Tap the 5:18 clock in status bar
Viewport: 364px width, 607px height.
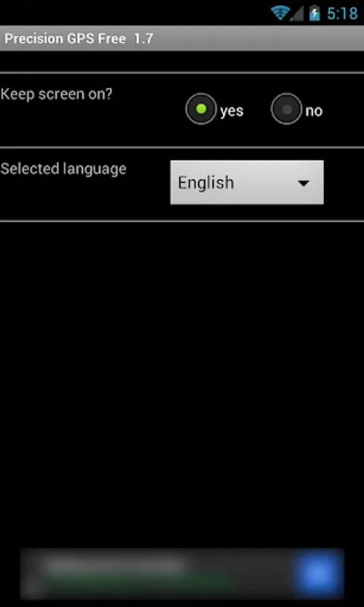point(342,13)
